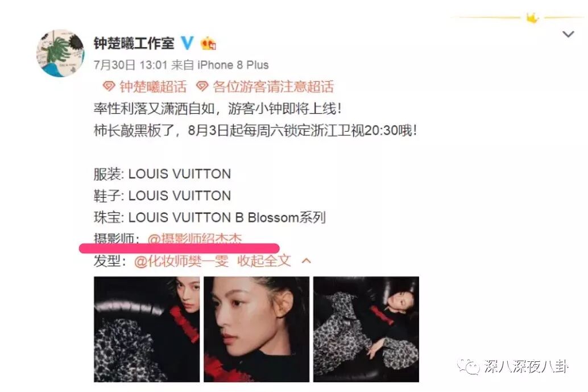Click the WeChat logo in the watermark

(467, 366)
